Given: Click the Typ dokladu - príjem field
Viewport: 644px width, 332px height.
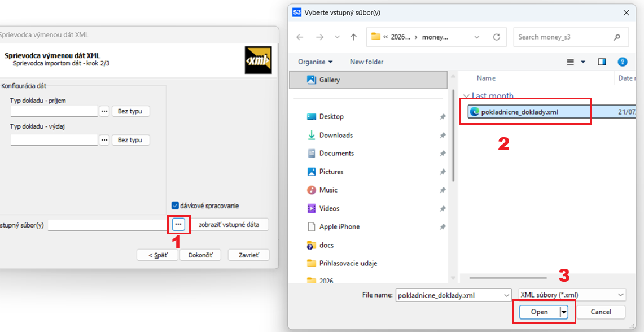Looking at the screenshot, I should pos(54,111).
